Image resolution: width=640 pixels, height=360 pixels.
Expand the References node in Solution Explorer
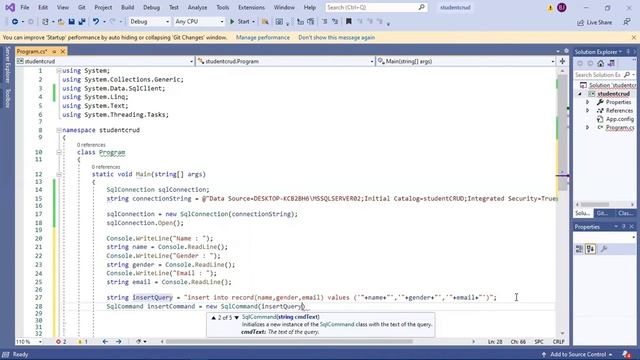click(x=588, y=111)
